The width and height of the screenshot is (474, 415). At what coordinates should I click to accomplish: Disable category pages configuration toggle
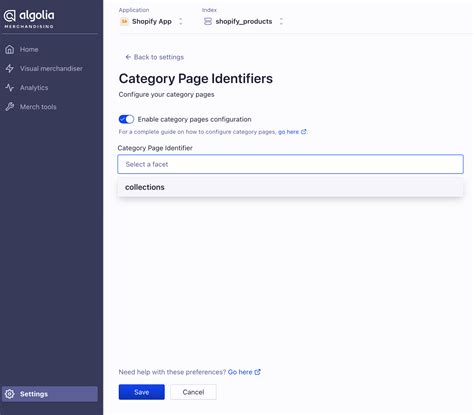[126, 119]
